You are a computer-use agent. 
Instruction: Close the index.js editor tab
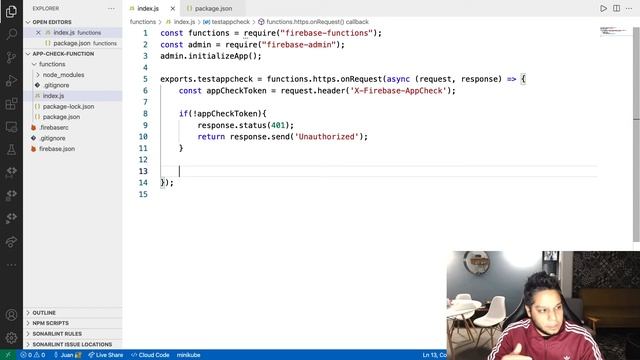point(173,8)
